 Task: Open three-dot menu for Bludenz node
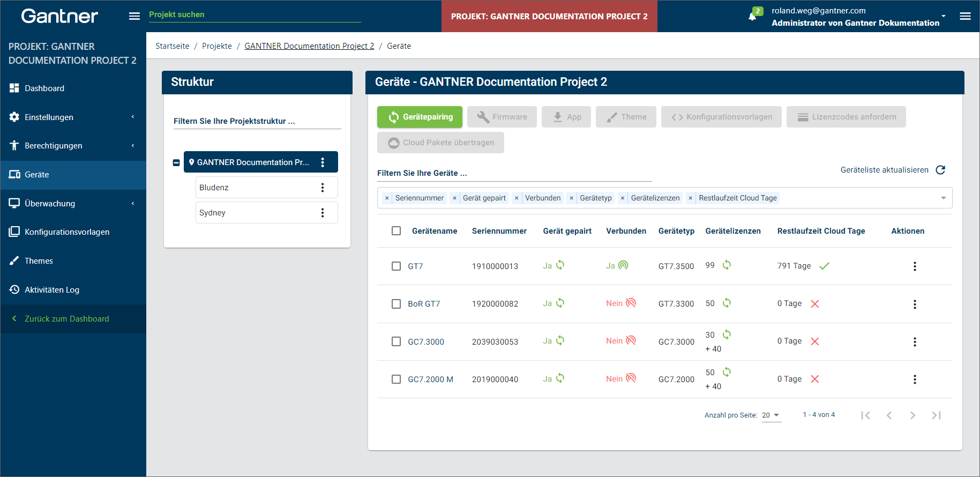pyautogui.click(x=323, y=188)
